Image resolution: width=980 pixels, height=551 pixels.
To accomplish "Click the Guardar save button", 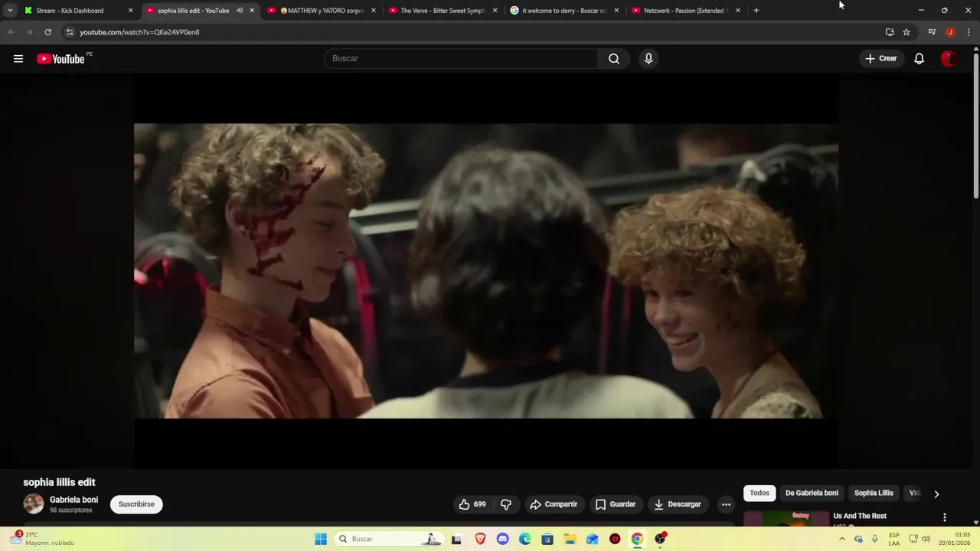I will (616, 504).
